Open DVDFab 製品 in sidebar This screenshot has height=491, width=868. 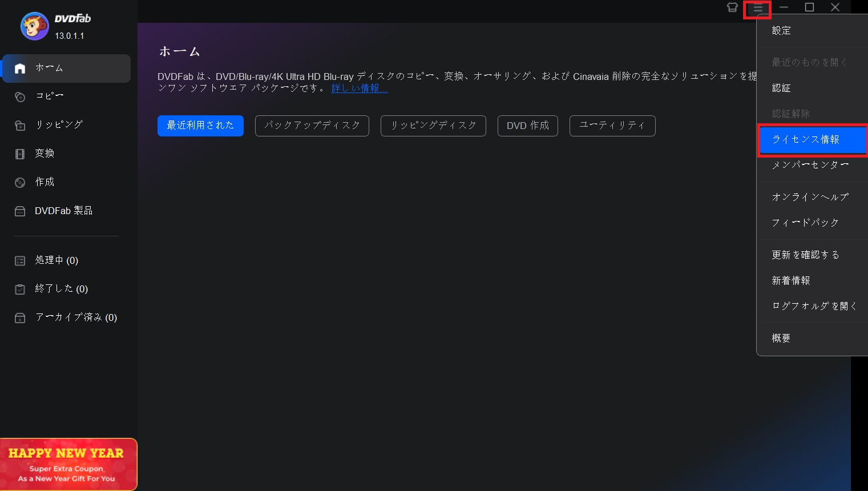tap(66, 211)
